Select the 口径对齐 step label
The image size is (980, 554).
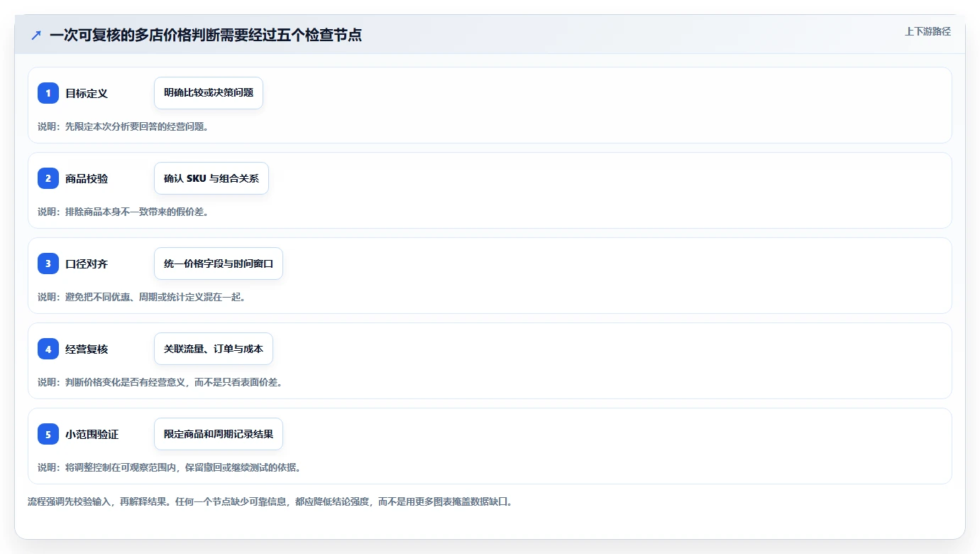tap(87, 264)
